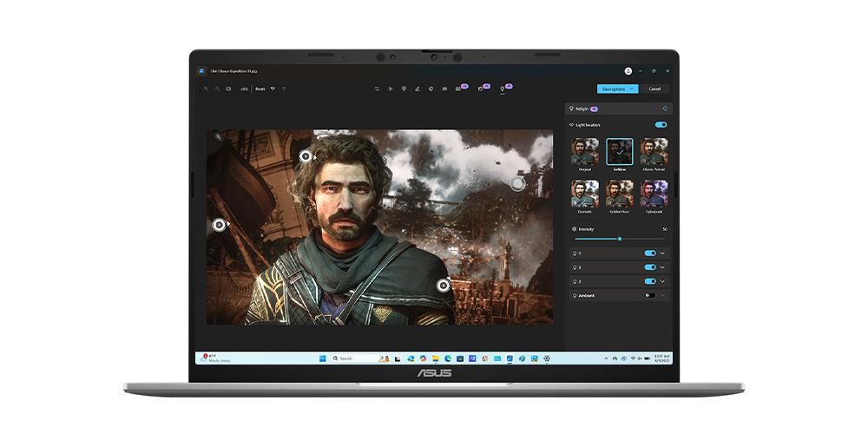Select light marker 2 on the image
The image size is (868, 434).
220,225
